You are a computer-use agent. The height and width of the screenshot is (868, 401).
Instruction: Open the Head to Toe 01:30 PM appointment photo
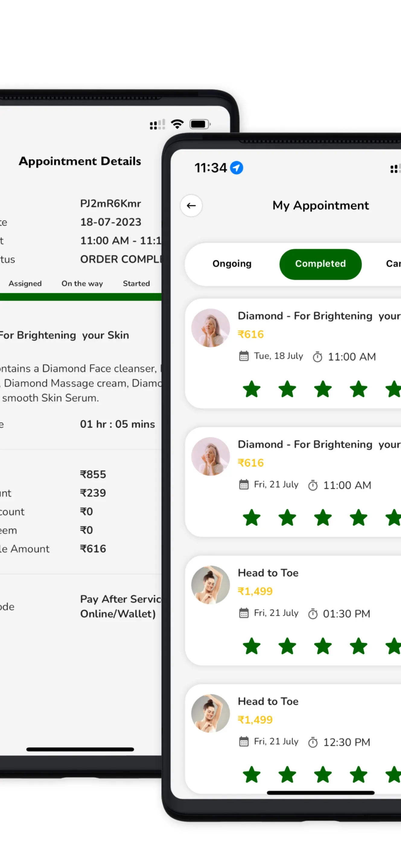210,585
